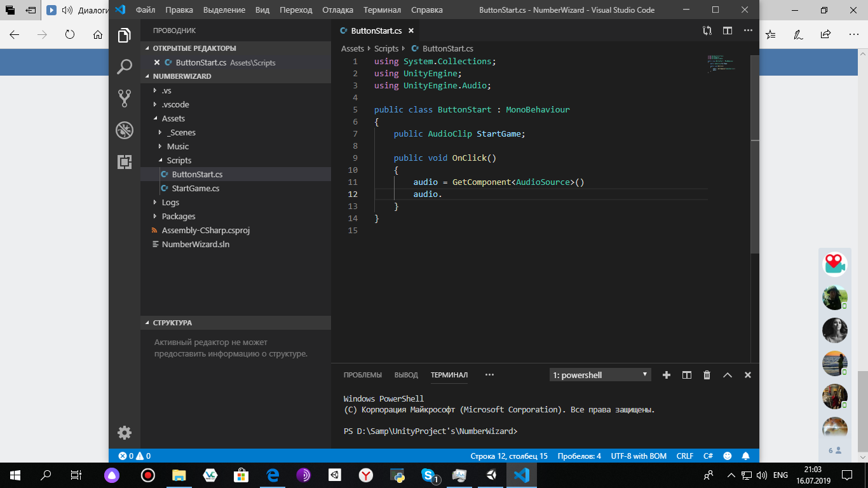Open the Справка menu

(427, 10)
